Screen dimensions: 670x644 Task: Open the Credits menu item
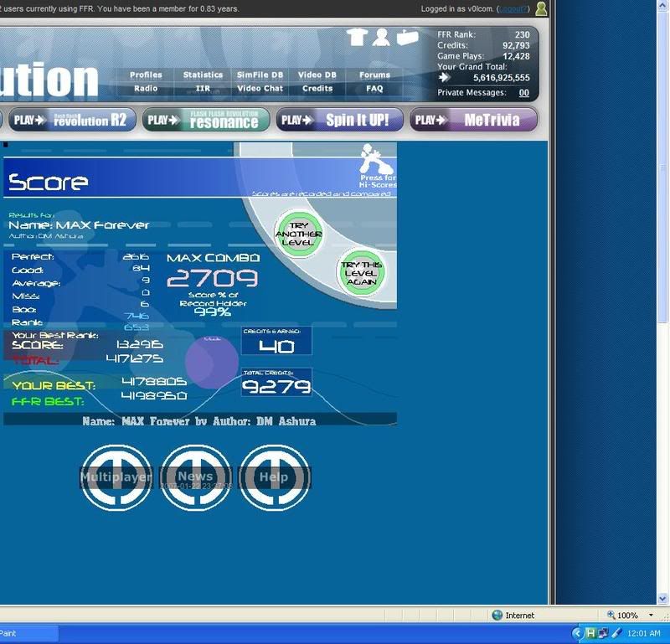[317, 89]
